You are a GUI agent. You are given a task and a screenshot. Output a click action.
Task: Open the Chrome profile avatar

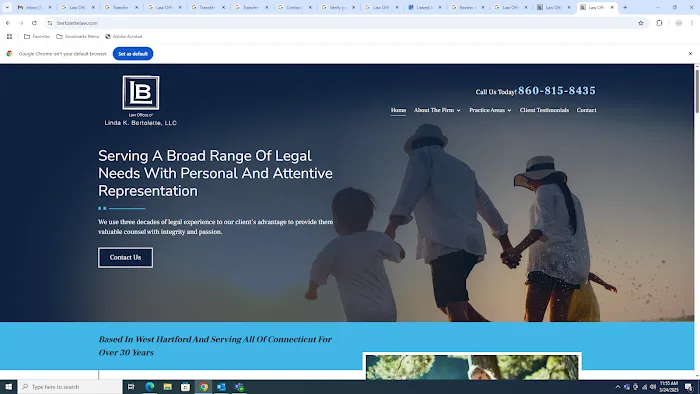679,23
